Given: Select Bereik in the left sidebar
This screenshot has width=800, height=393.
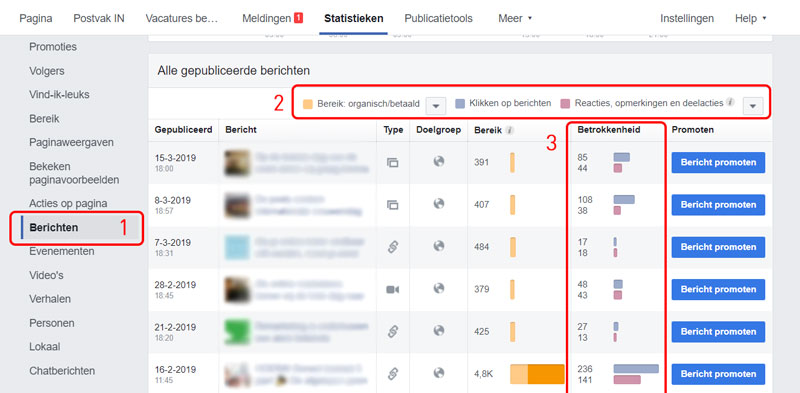Looking at the screenshot, I should (x=44, y=118).
